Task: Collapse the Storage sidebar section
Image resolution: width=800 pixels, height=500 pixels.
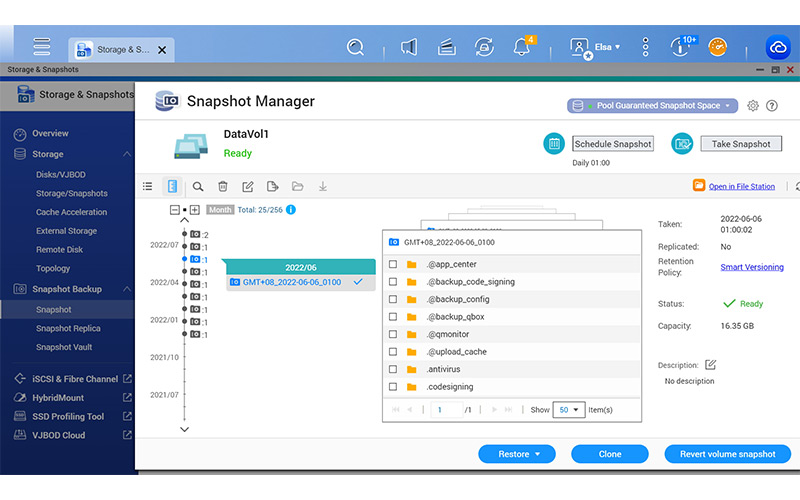Action: pos(127,154)
